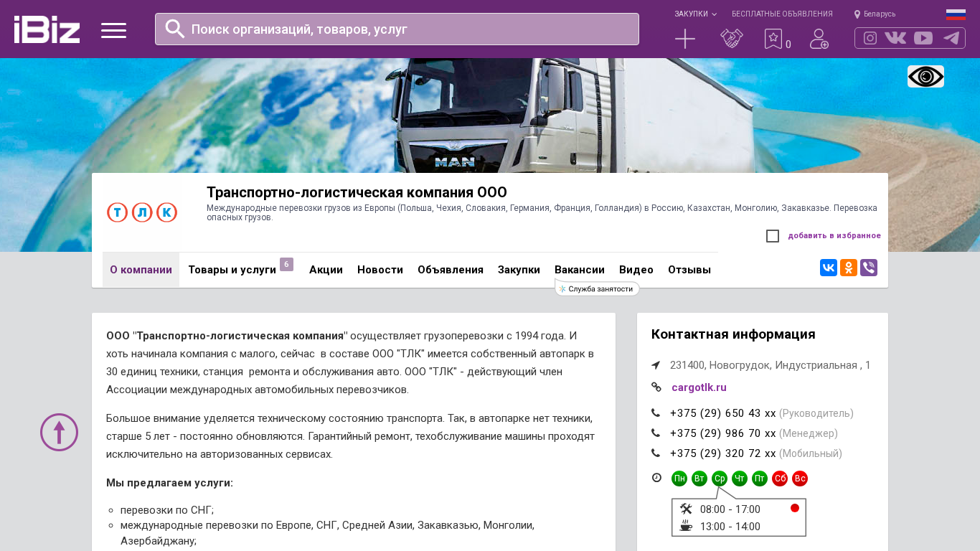Open iBiz VK page in header
The image size is (980, 551).
[x=895, y=38]
